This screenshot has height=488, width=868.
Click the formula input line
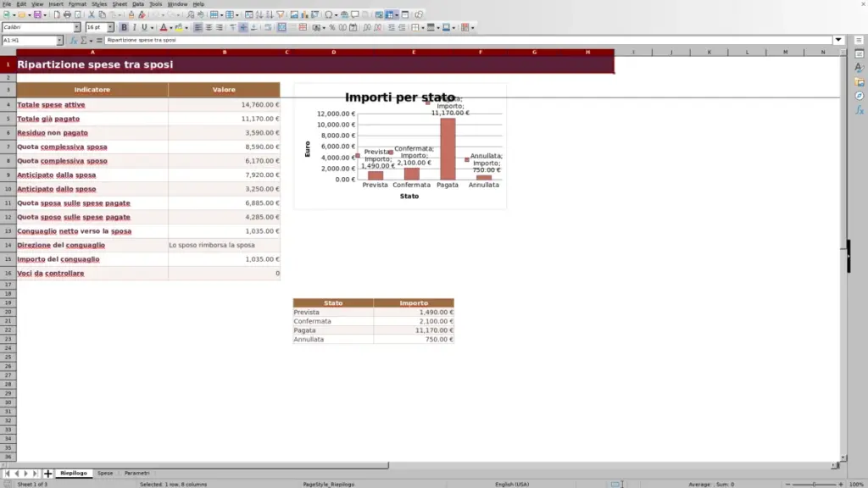tap(468, 40)
